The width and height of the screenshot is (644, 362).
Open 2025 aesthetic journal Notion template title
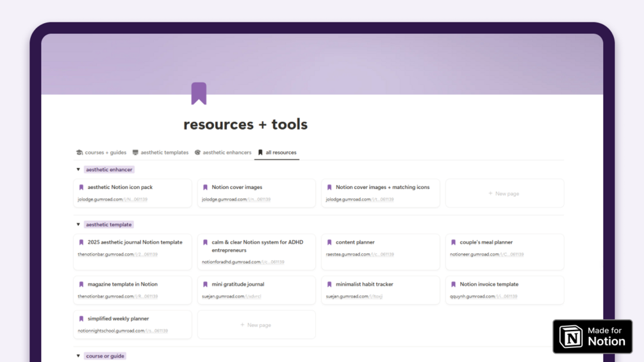[135, 242]
